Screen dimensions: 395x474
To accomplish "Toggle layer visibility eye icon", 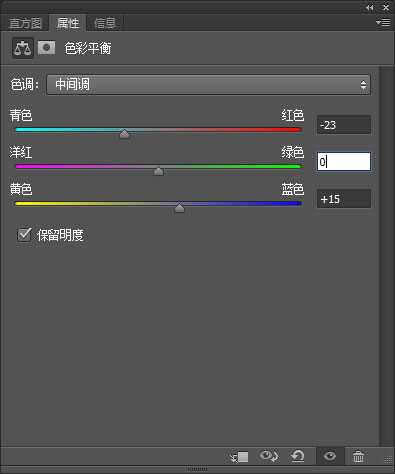I will [x=330, y=456].
